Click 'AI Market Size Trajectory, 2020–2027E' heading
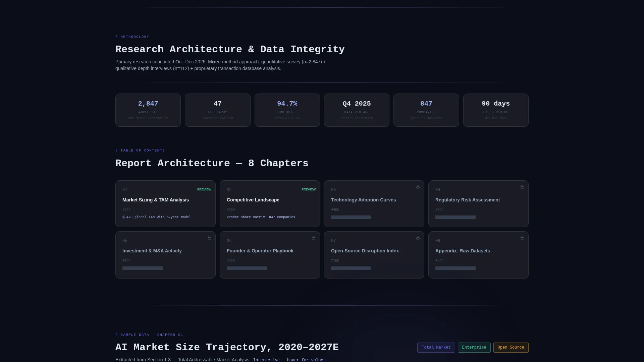The image size is (644, 362). click(227, 347)
